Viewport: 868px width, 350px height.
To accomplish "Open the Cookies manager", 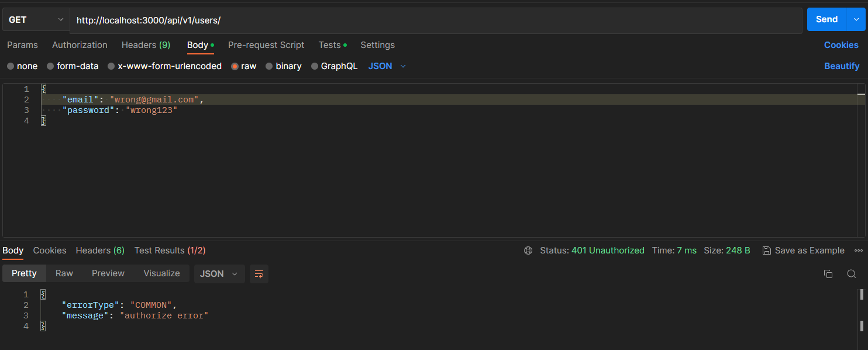I will 841,44.
